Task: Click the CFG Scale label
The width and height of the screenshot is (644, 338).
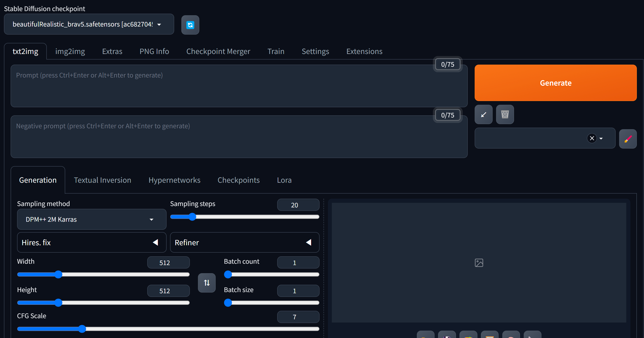Action: (x=32, y=316)
